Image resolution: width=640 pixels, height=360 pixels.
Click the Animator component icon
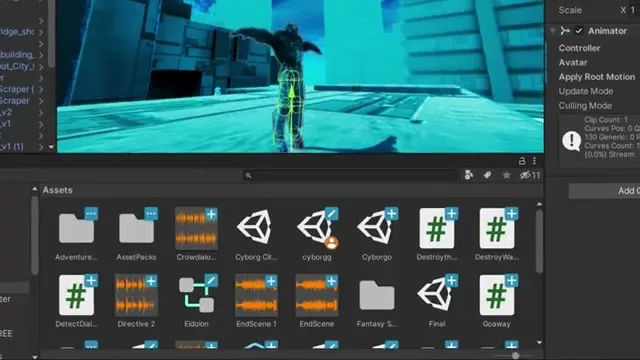click(565, 31)
